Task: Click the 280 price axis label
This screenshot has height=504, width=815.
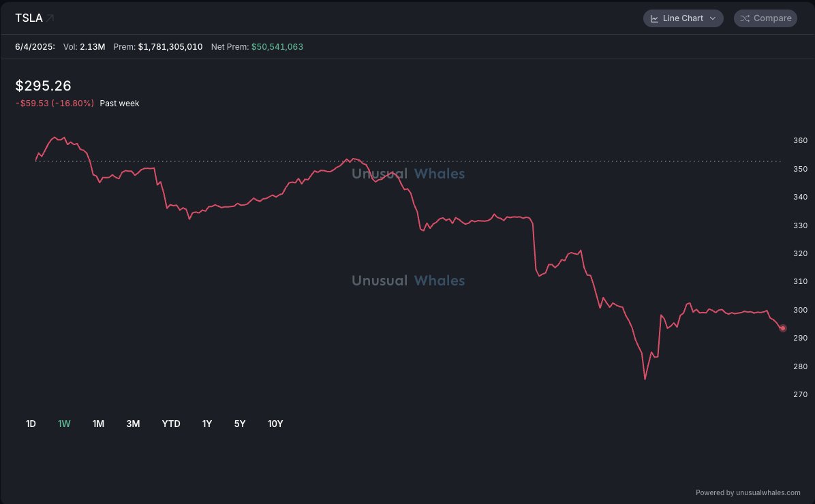Action: [801, 367]
